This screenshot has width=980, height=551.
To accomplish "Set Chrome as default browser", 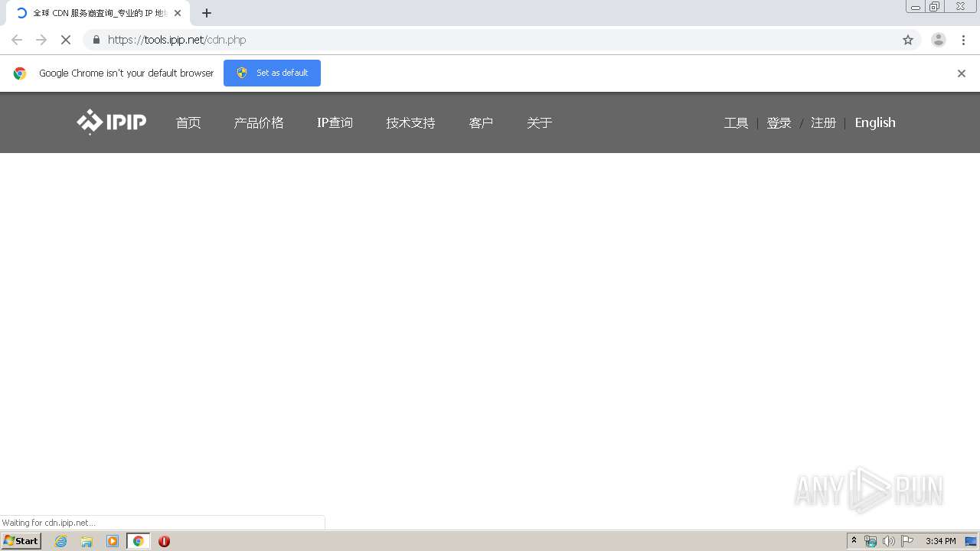I will (272, 73).
